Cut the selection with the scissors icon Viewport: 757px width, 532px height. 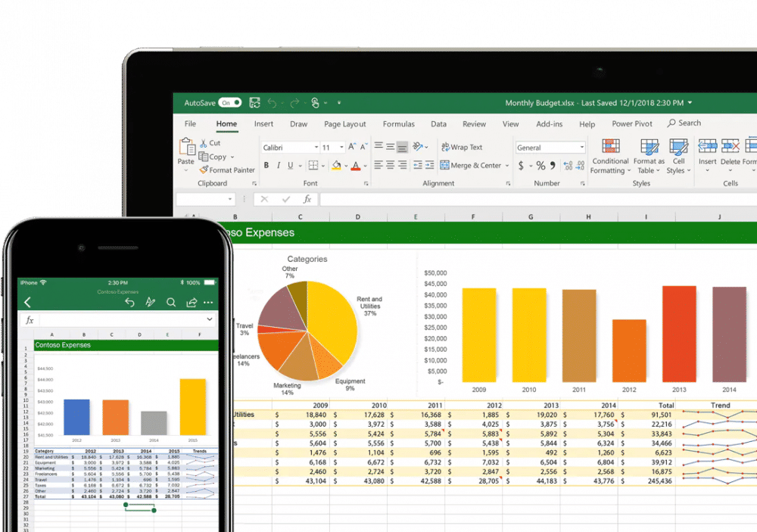coord(204,143)
